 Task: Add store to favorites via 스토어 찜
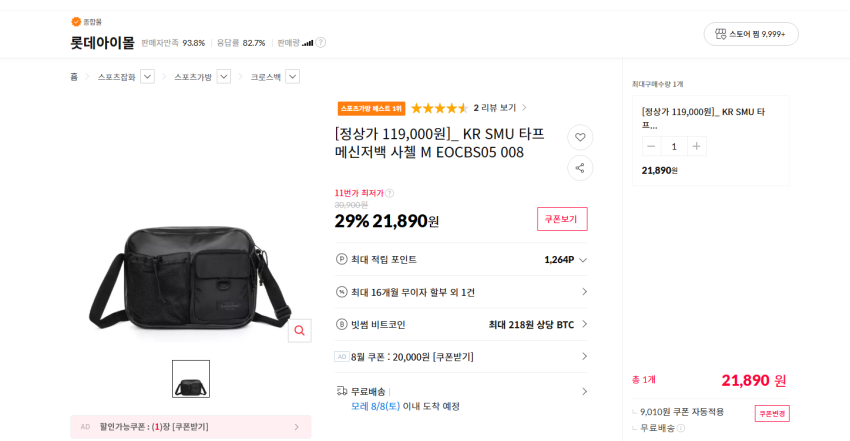point(751,34)
